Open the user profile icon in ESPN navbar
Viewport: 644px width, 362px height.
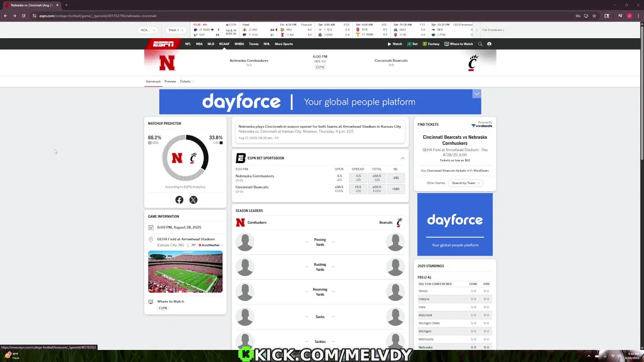[x=489, y=44]
